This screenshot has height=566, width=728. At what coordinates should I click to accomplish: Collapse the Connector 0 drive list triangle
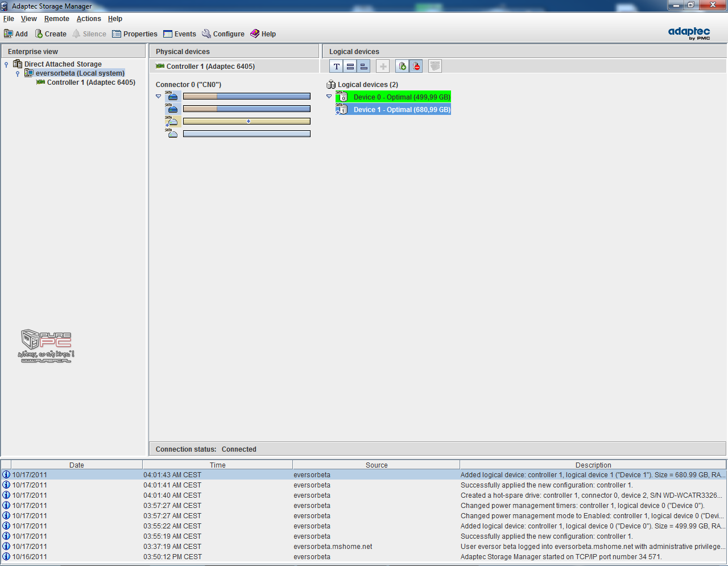(x=159, y=96)
